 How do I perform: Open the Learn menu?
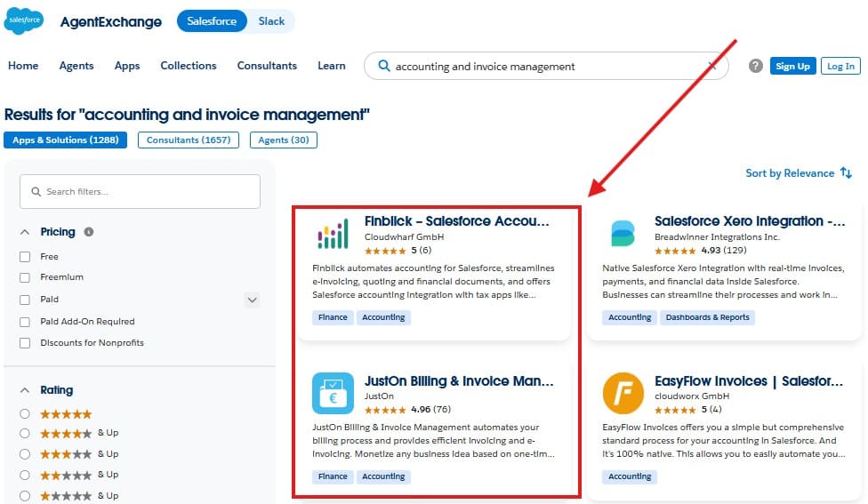pyautogui.click(x=332, y=65)
